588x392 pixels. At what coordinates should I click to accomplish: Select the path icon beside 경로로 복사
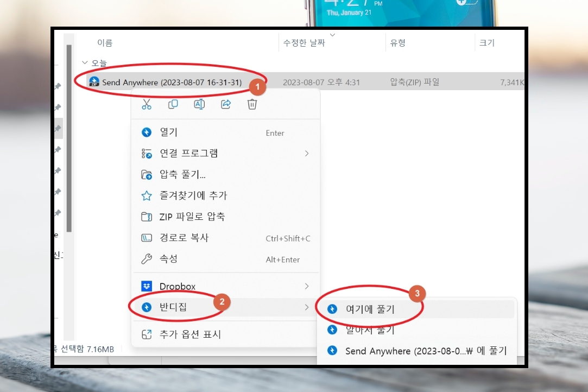[147, 238]
